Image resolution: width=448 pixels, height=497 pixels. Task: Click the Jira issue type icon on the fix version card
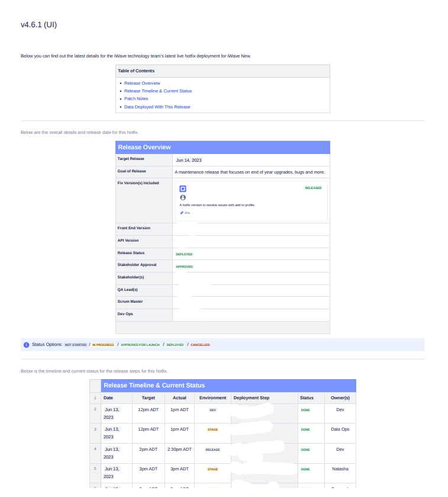[x=183, y=187]
